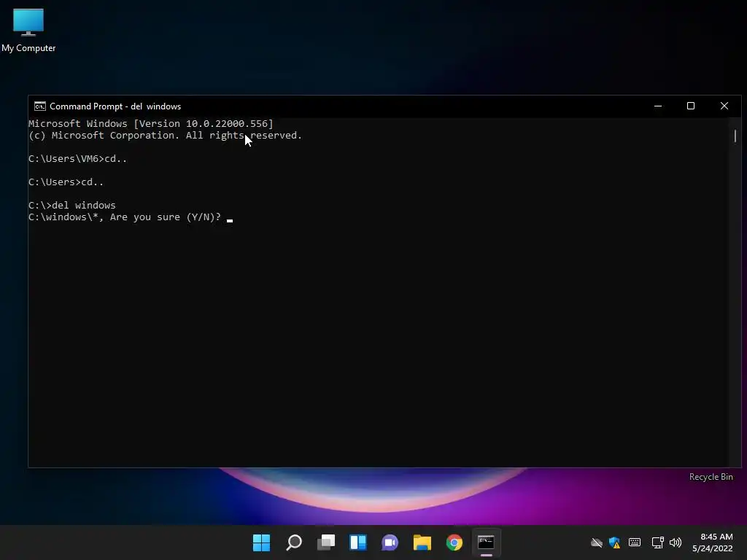Click the Command Prompt title bar icon
The height and width of the screenshot is (560, 747).
click(x=40, y=106)
